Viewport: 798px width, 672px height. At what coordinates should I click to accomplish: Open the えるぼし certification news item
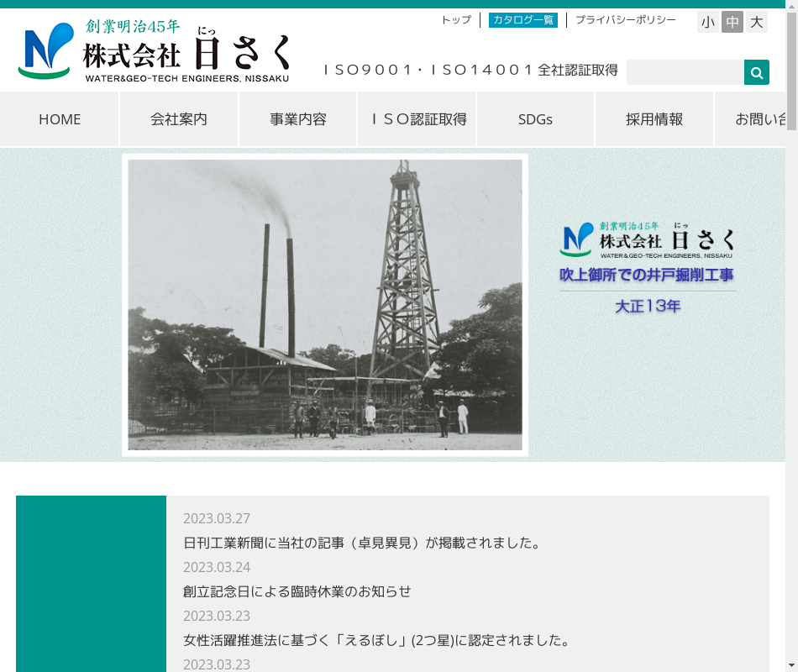point(376,640)
